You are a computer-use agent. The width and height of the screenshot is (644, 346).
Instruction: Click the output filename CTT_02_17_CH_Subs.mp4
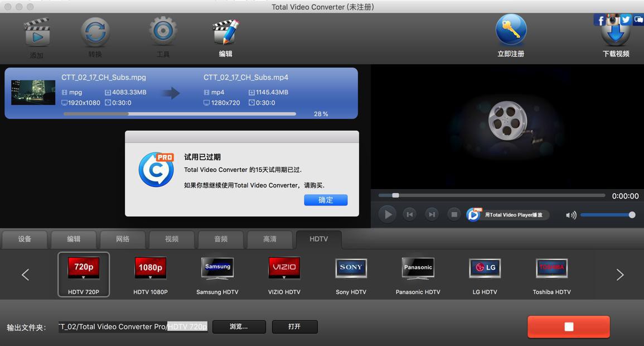click(x=245, y=77)
